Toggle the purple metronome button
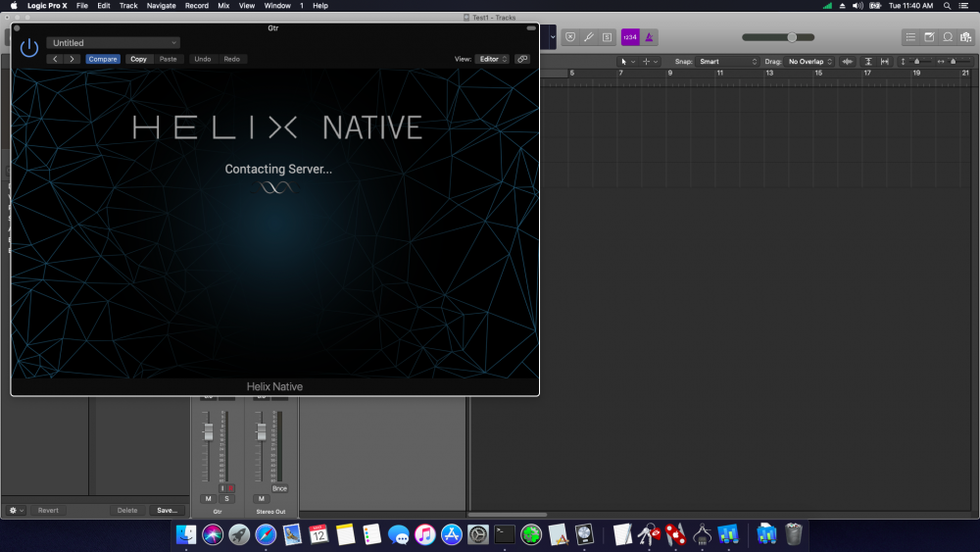Screen dimensions: 980x552 [x=649, y=37]
